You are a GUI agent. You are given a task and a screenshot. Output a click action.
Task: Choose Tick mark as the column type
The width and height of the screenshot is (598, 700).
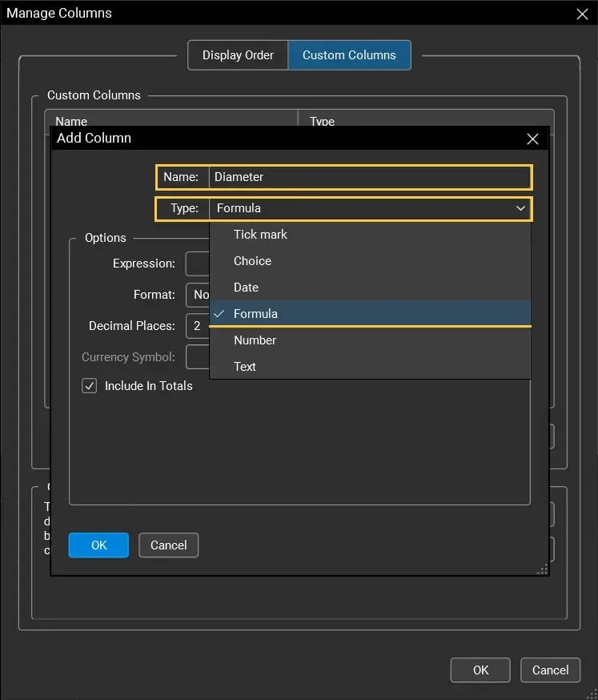pyautogui.click(x=260, y=234)
